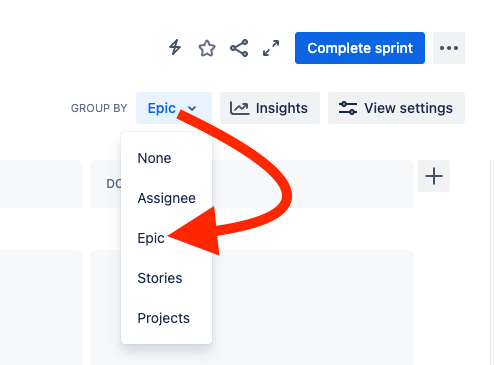Click the Complete sprint button
The height and width of the screenshot is (365, 494).
coord(360,48)
